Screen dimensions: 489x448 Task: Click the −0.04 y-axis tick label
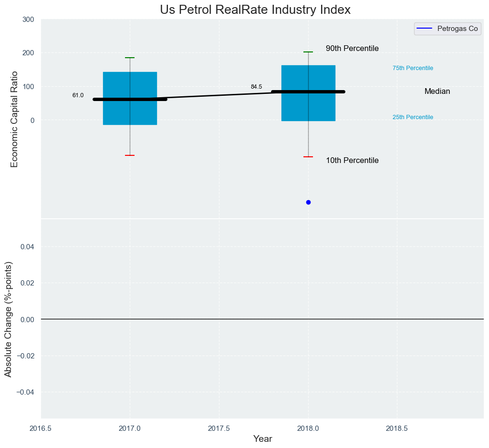[25, 392]
